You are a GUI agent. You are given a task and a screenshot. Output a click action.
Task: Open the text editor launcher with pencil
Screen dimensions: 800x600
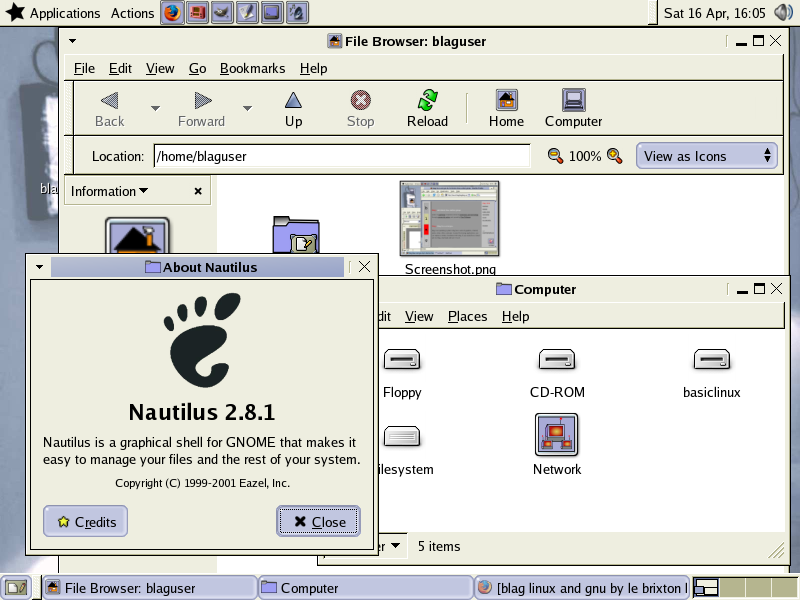pyautogui.click(x=247, y=13)
